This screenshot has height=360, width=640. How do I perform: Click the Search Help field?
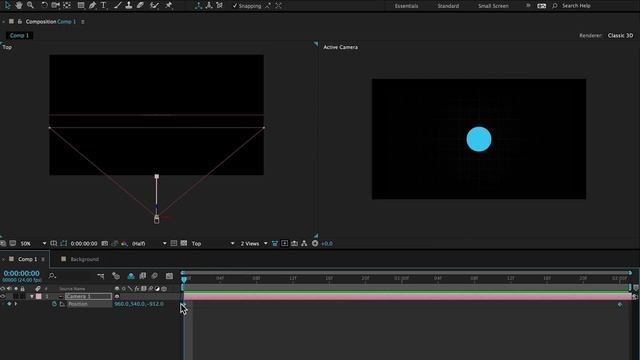coord(576,6)
